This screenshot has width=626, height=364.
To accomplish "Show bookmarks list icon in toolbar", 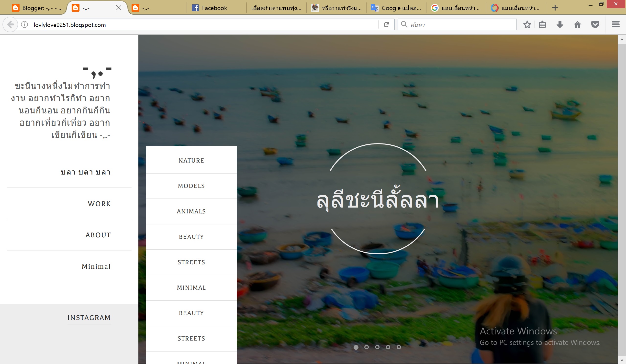I will 542,25.
